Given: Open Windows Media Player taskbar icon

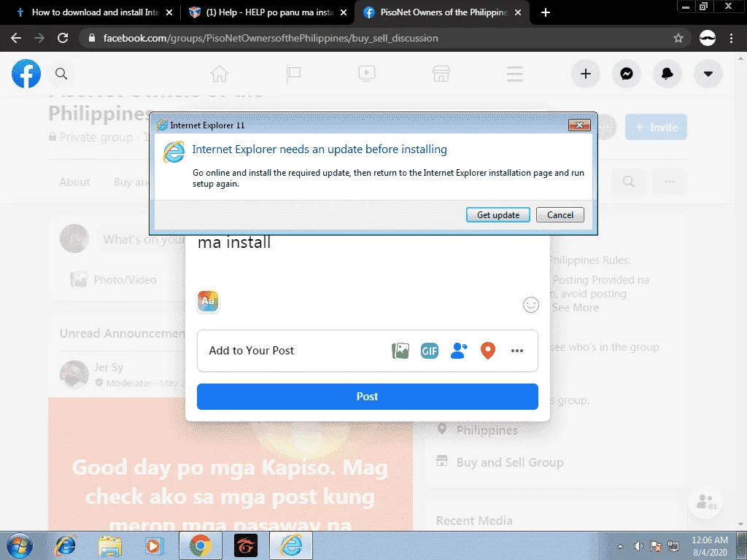Looking at the screenshot, I should pyautogui.click(x=154, y=545).
